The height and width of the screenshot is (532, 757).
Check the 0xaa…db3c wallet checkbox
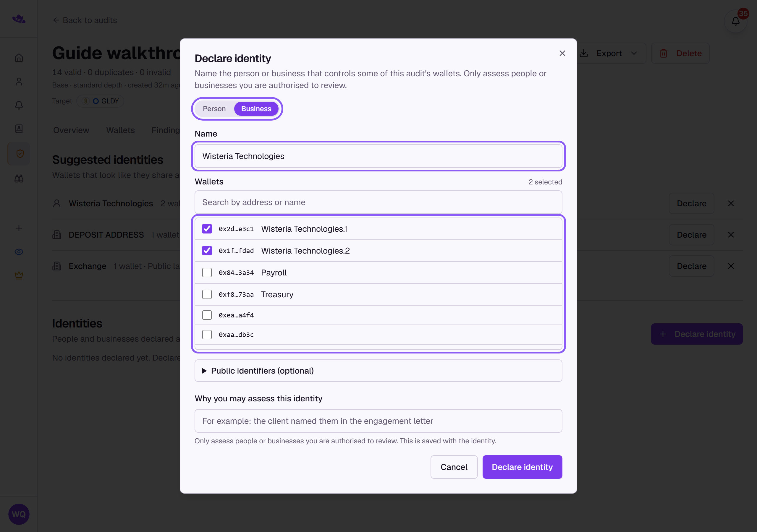pyautogui.click(x=207, y=335)
